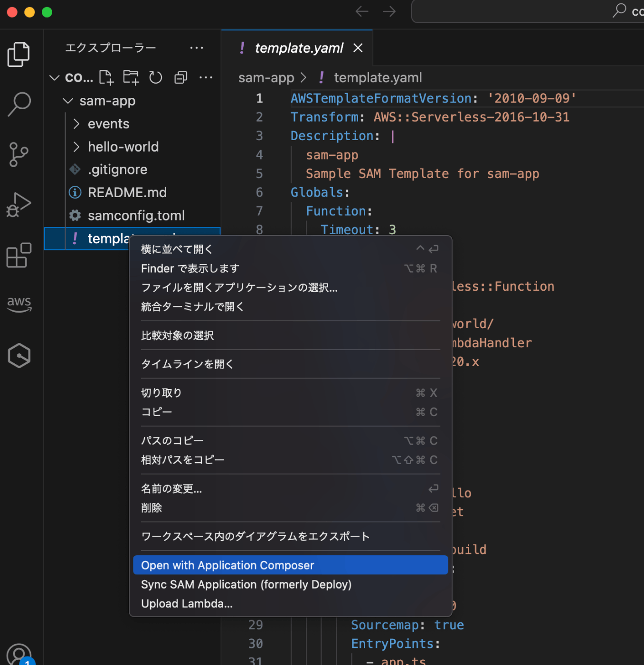Choose タイムラインを開く menu entry
This screenshot has height=665, width=644.
point(290,364)
